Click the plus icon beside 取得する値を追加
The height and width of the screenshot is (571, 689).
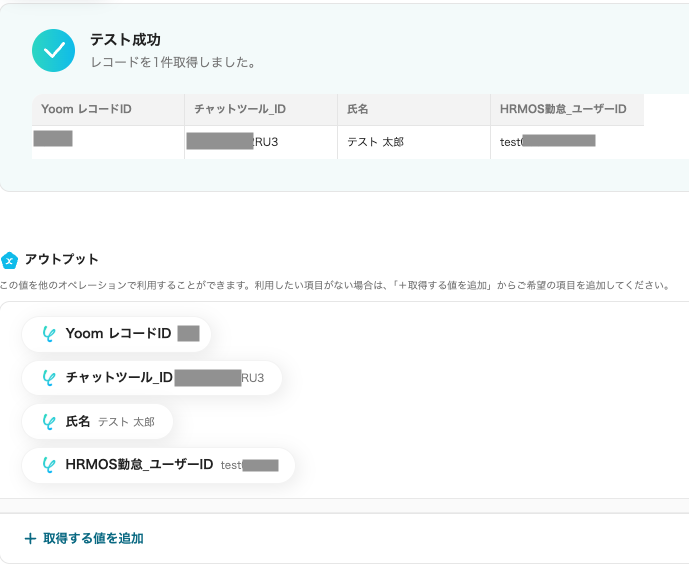pyautogui.click(x=30, y=538)
